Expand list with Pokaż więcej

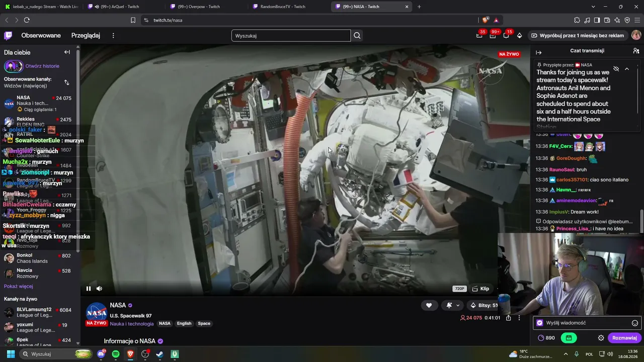tap(19, 286)
